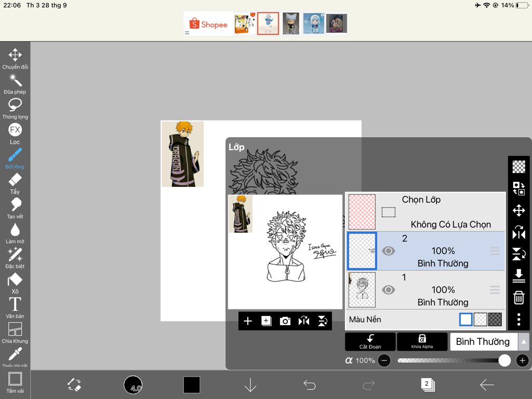Tap the brush/eraser switch icon
The height and width of the screenshot is (399, 532).
pyautogui.click(x=74, y=385)
